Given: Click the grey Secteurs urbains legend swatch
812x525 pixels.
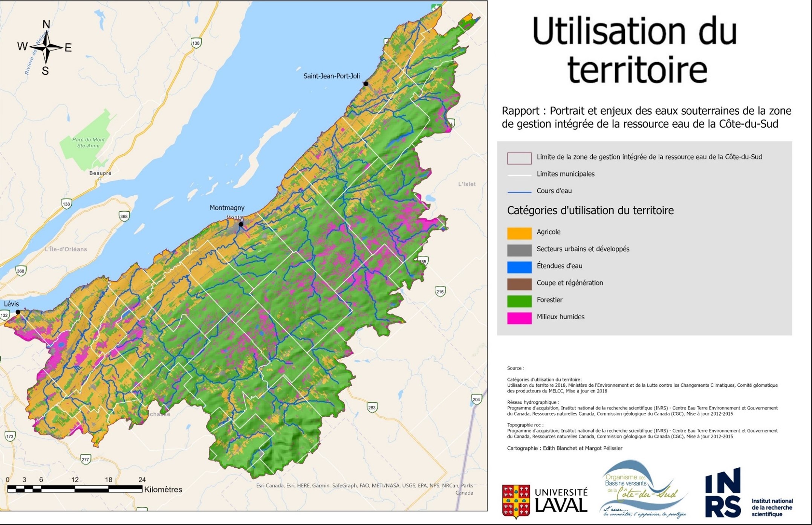Looking at the screenshot, I should click(x=519, y=250).
